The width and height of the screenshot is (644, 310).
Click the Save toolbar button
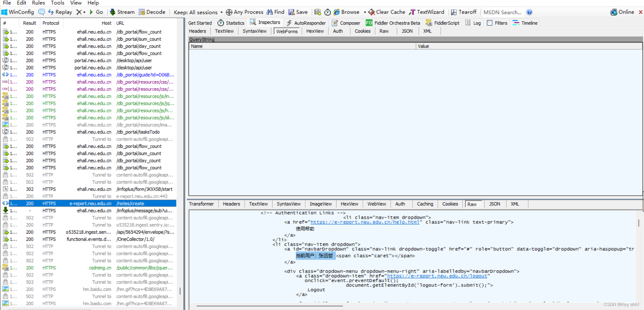298,12
